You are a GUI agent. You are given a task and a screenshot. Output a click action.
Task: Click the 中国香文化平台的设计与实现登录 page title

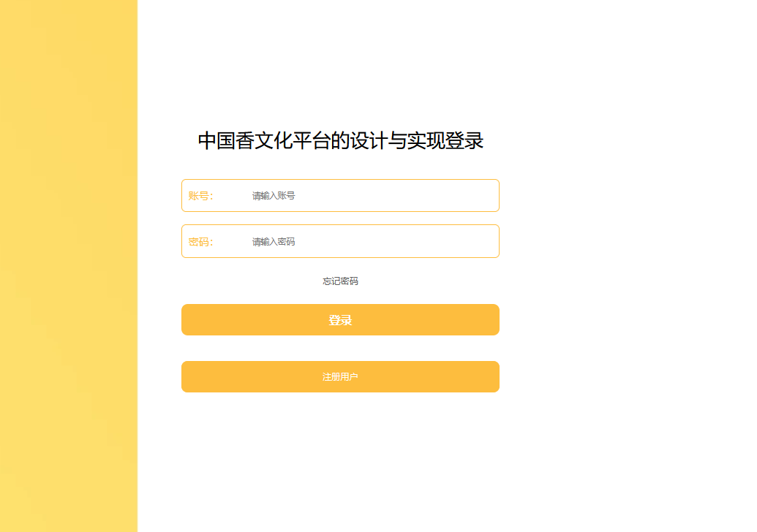click(x=340, y=141)
